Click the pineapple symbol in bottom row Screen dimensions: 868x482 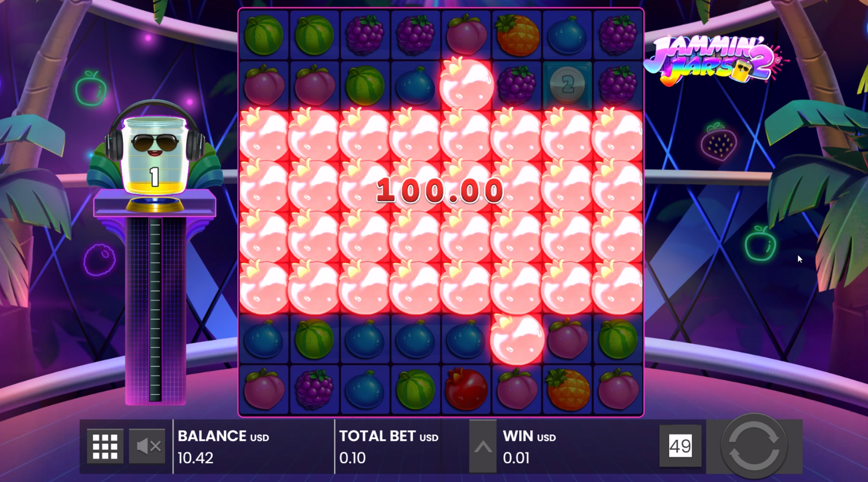[568, 390]
